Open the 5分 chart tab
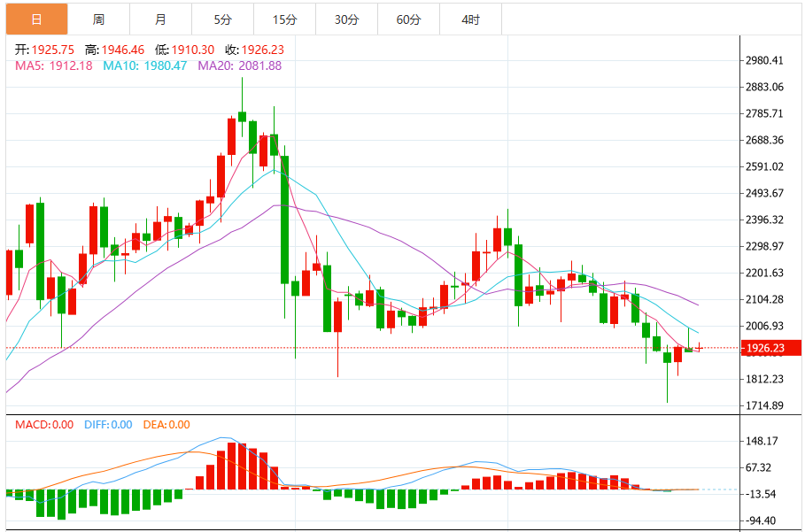 223,19
